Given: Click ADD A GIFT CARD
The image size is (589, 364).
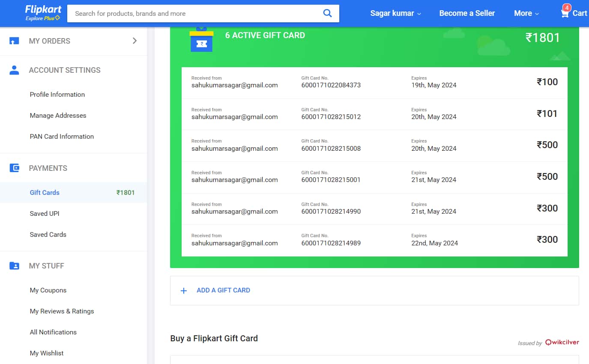Looking at the screenshot, I should pos(223,290).
